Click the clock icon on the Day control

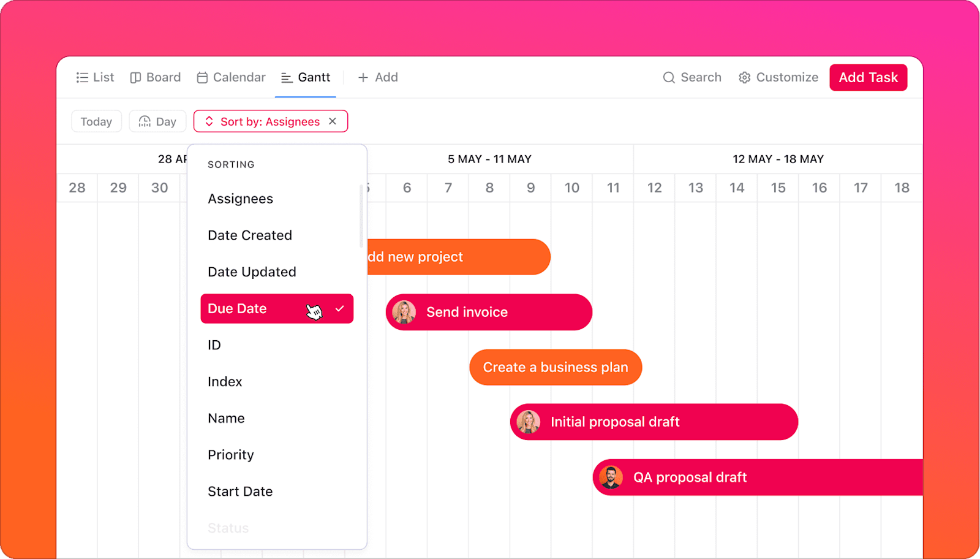[145, 121]
